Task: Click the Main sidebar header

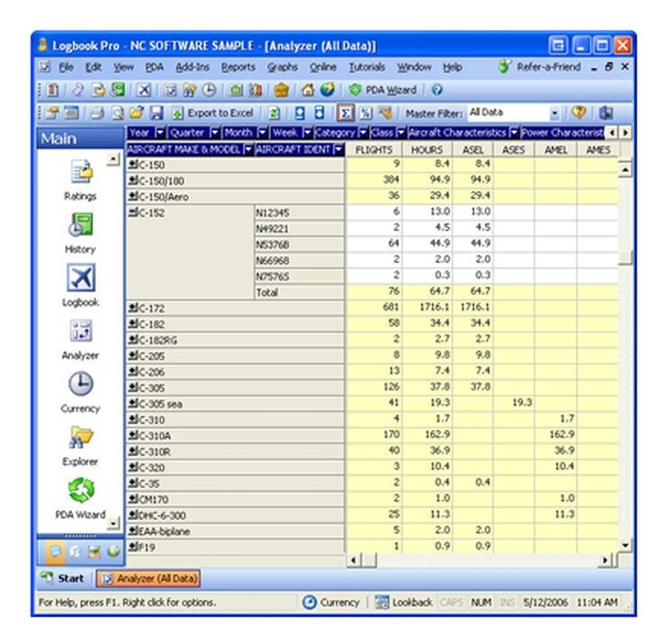Action: pyautogui.click(x=80, y=138)
